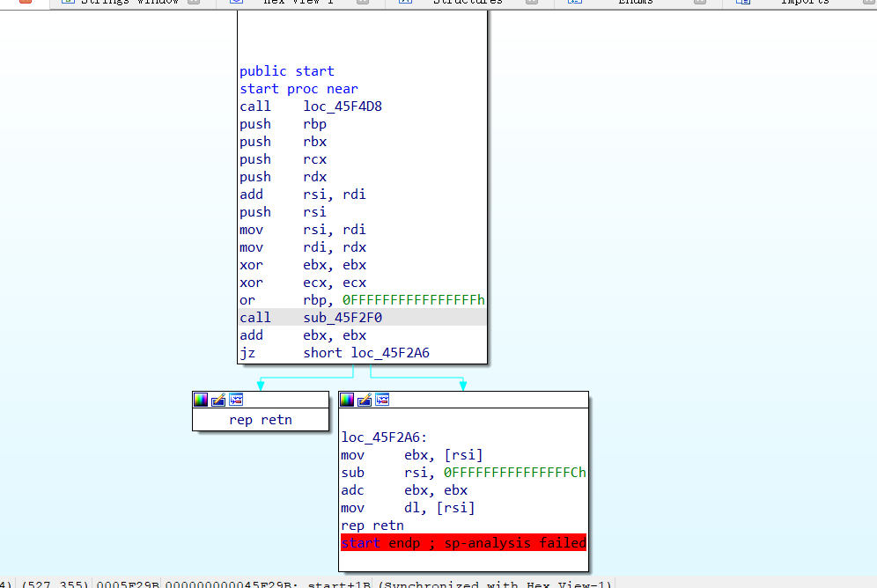Viewport: 877px width, 588px height.
Task: Click the red 'start endp ; sp-analysis failed' line
Action: (463, 543)
